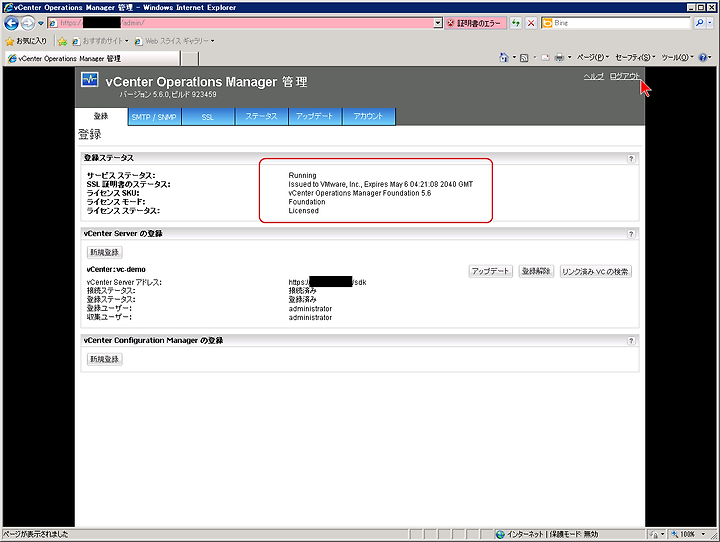
Task: Switch to the ステータス tab
Action: pos(261,117)
